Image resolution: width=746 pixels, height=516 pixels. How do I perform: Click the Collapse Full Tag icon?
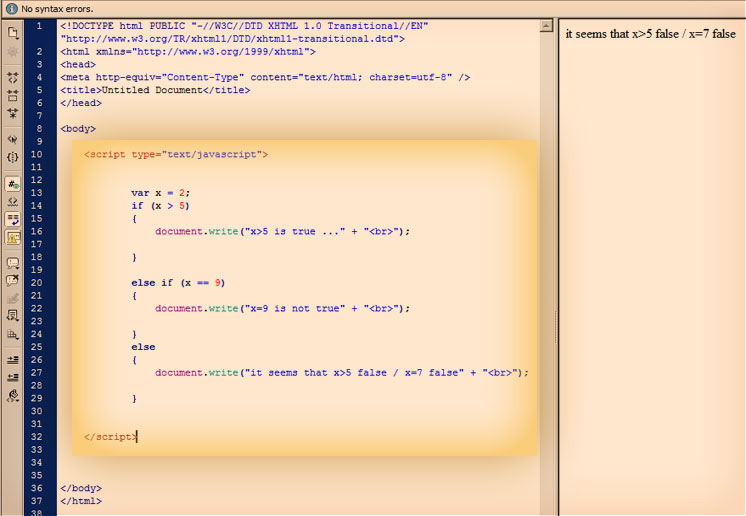tap(13, 78)
